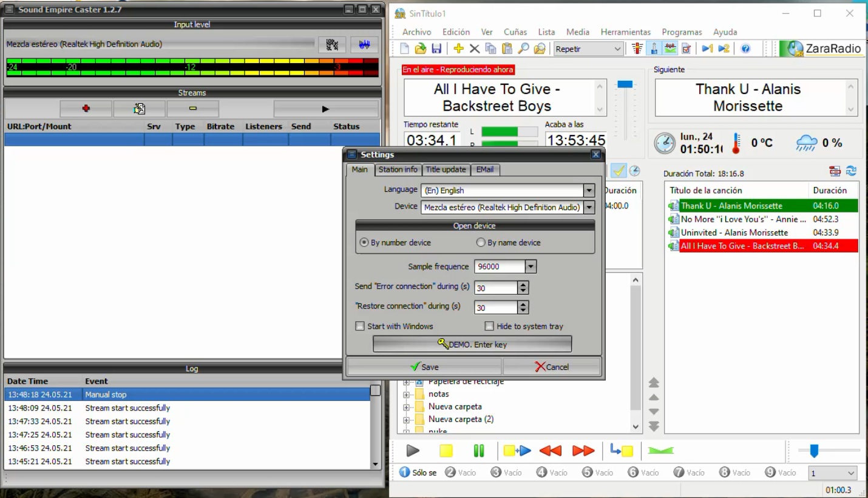The image size is (868, 498).
Task: Select 'By number device' radio option
Action: [x=364, y=242]
